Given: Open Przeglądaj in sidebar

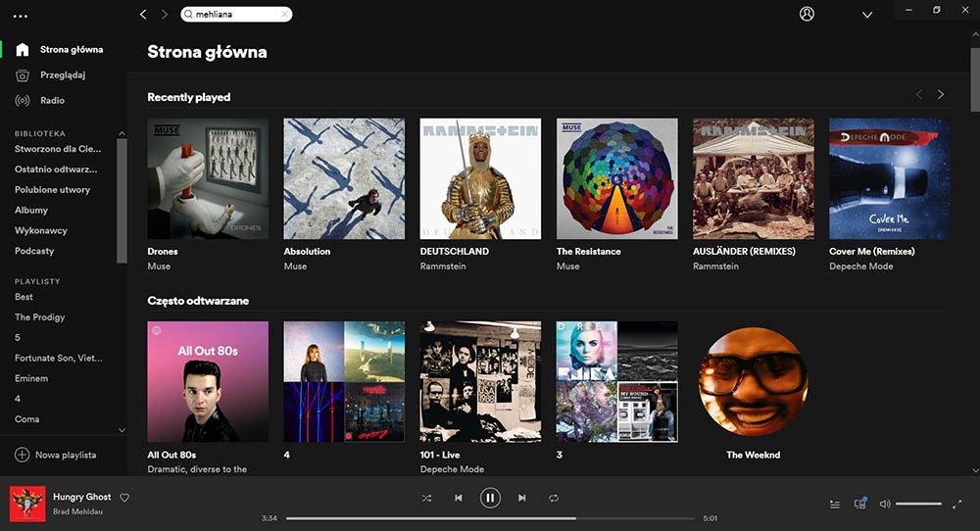Looking at the screenshot, I should (x=63, y=75).
